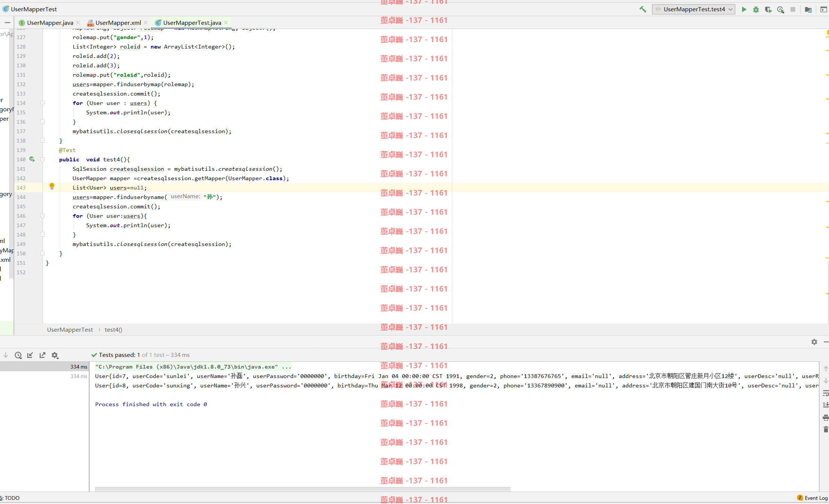Screen dimensions: 829x504
Task: Open test history clock icon
Action: pos(18,355)
